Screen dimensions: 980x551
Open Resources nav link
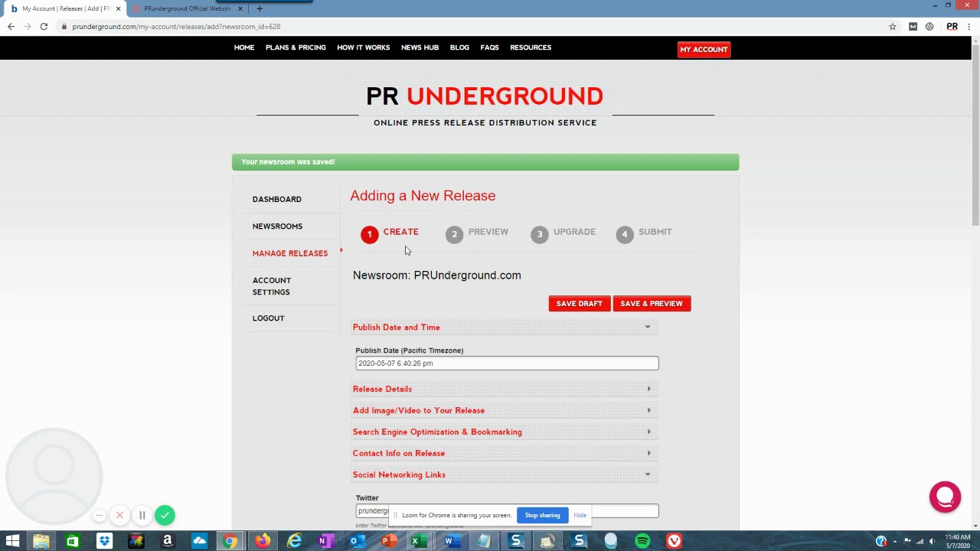[531, 47]
